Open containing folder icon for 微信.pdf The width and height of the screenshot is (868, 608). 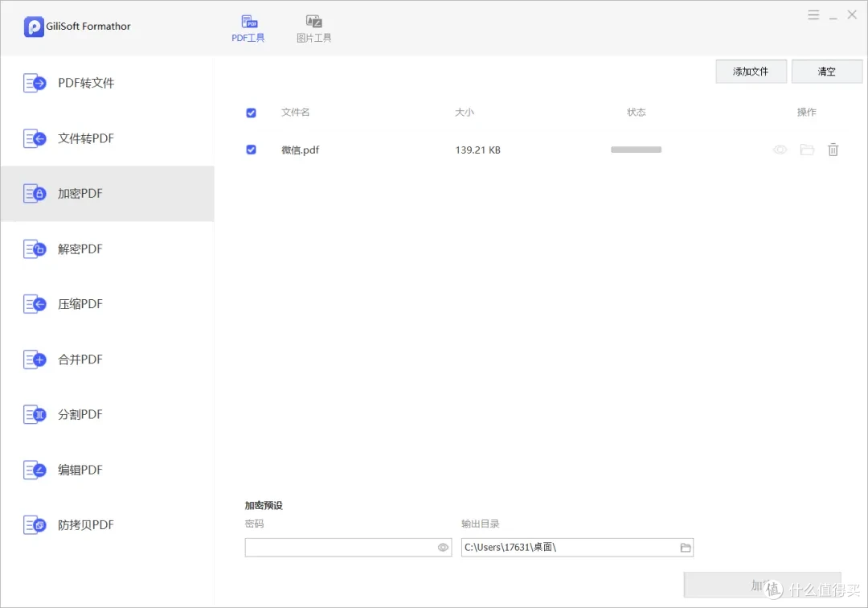click(807, 150)
